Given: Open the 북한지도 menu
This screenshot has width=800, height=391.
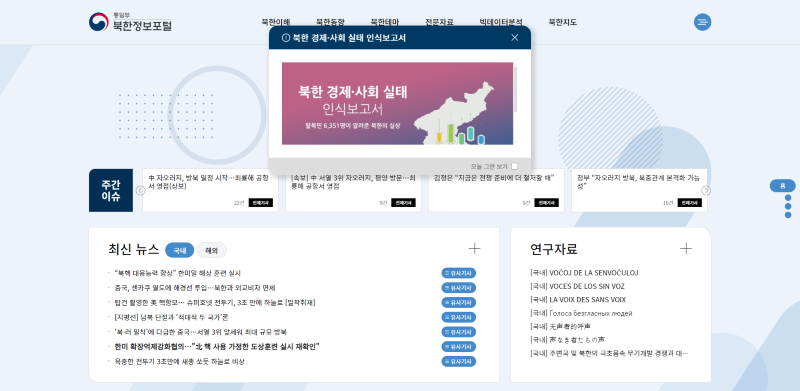Looking at the screenshot, I should pos(563,22).
